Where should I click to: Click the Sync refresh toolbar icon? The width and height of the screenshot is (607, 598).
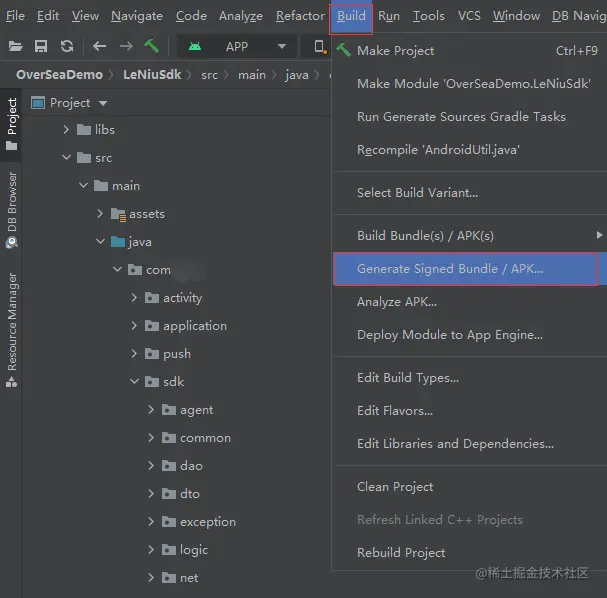click(67, 46)
